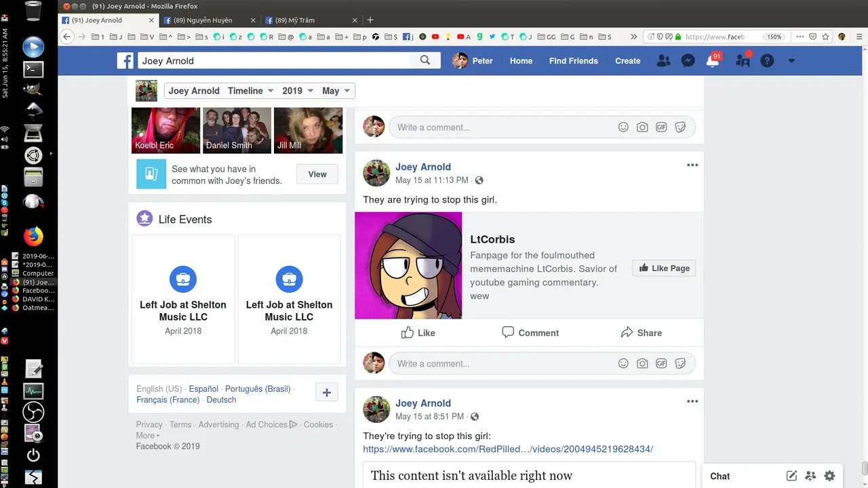Viewport: 868px width, 488px height.
Task: Open the friends-with-red-dot icon in header
Action: coord(743,61)
